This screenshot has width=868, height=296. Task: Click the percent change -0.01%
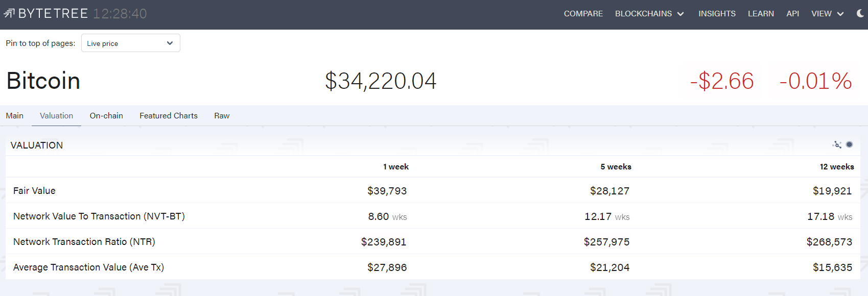815,81
